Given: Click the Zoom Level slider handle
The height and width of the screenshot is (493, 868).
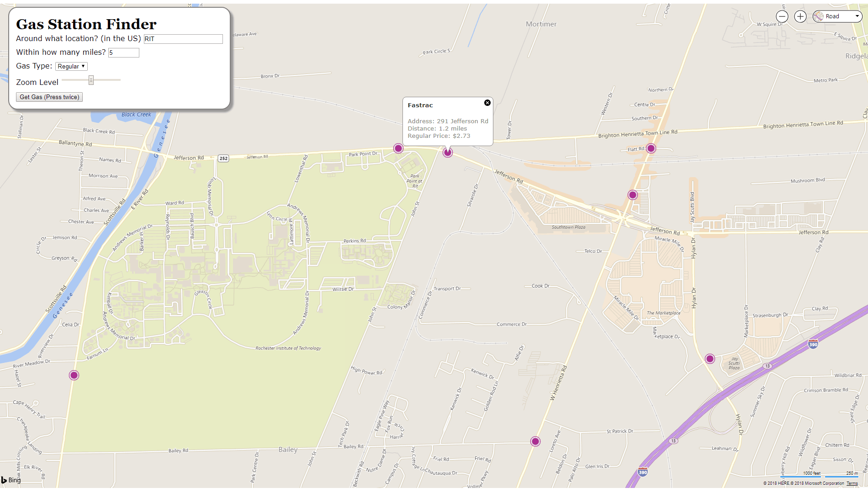Looking at the screenshot, I should pyautogui.click(x=91, y=80).
